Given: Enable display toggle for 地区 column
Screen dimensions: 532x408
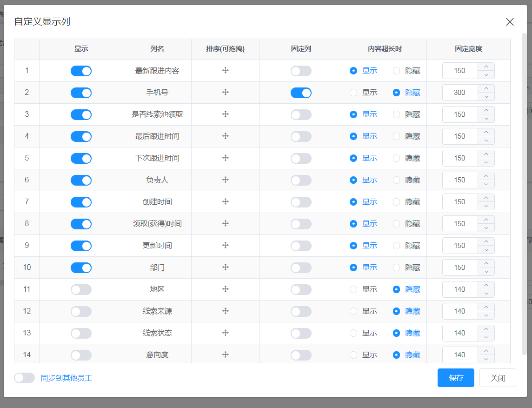Looking at the screenshot, I should point(81,289).
